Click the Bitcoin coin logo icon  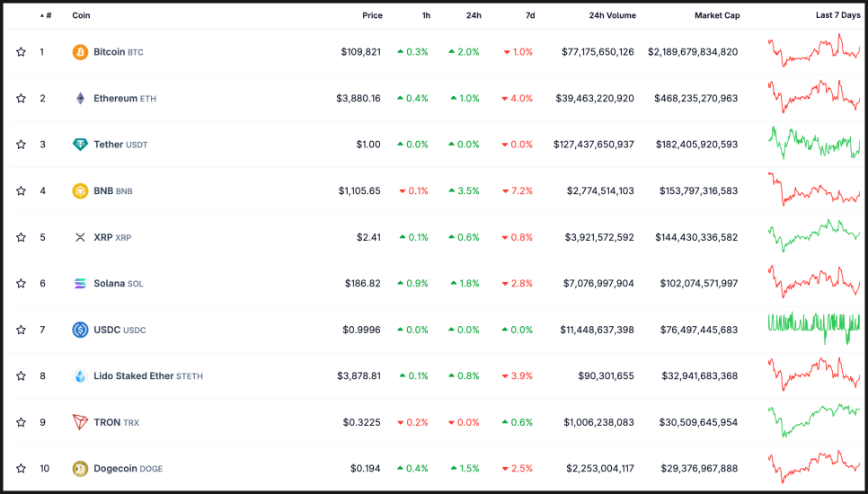(80, 52)
